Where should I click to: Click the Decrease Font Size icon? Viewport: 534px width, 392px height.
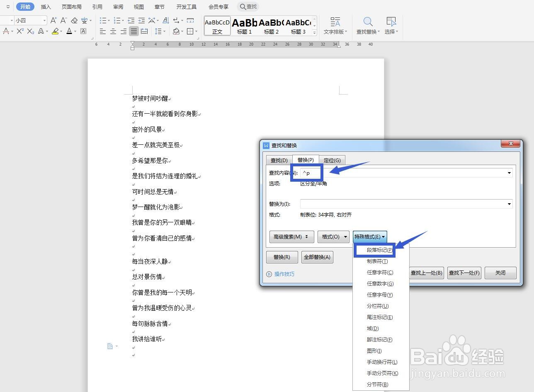point(63,20)
